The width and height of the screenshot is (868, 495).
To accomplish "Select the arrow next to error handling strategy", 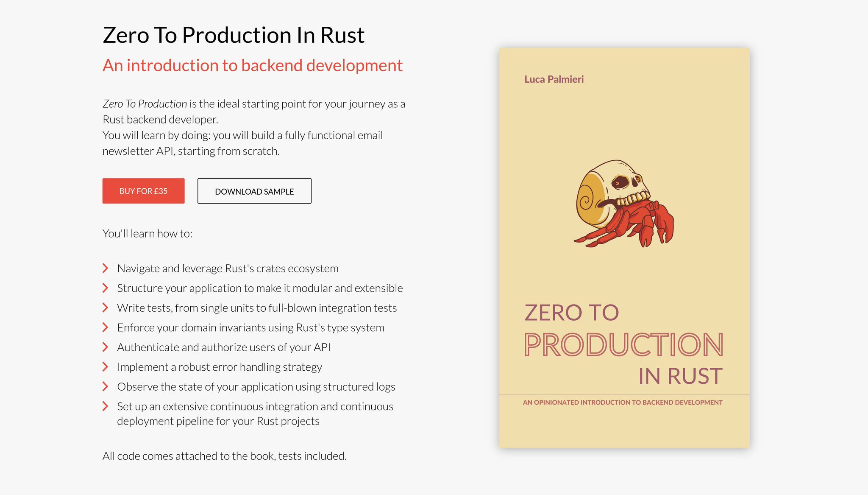I will pos(105,366).
